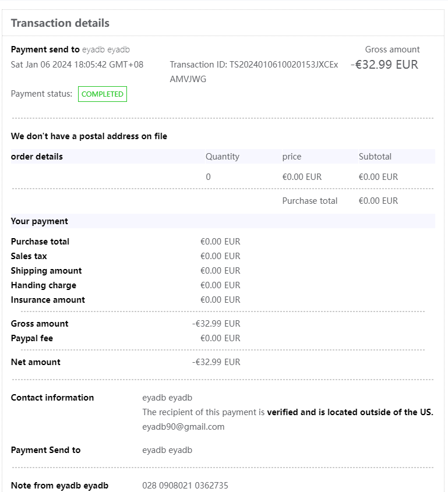
Task: Click the Quantity column header
Action: pos(222,157)
